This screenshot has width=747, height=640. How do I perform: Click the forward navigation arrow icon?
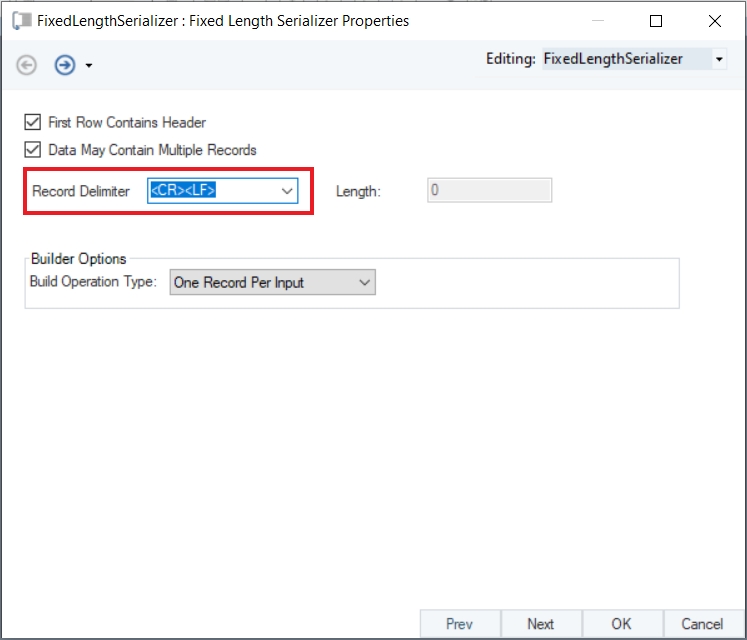tap(65, 65)
